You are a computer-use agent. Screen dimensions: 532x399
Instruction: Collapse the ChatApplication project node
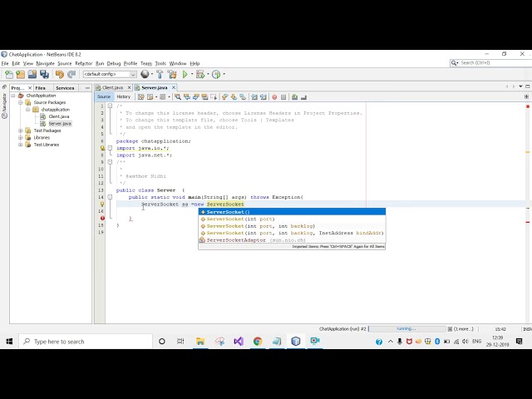tap(13, 96)
